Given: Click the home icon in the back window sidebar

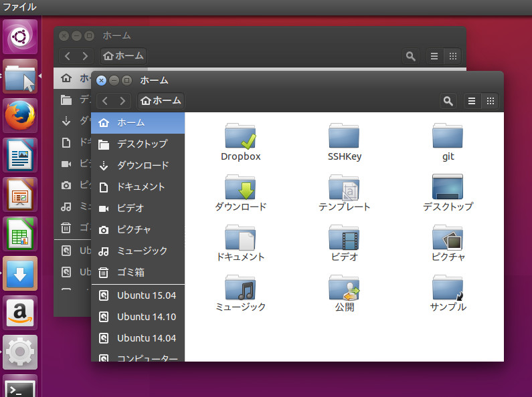Looking at the screenshot, I should (x=66, y=78).
